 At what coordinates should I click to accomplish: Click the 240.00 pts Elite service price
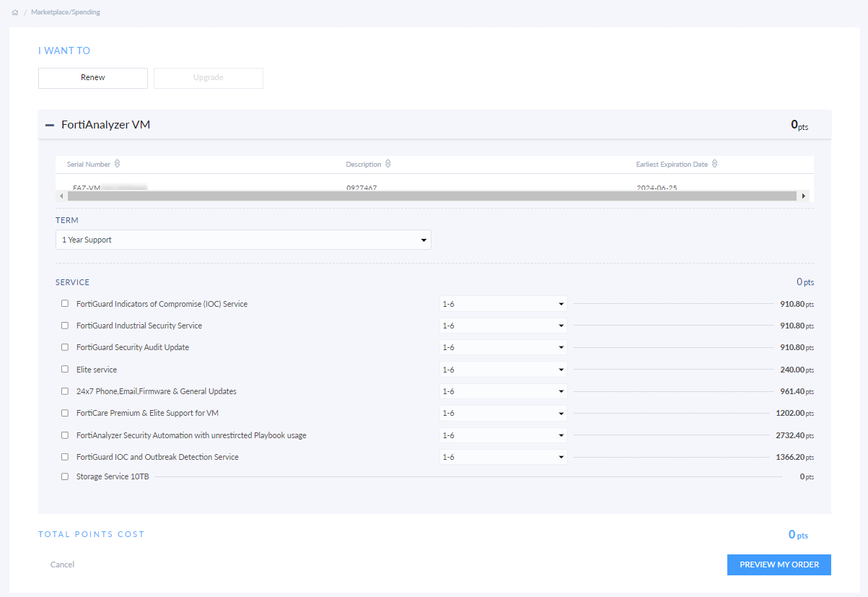(797, 370)
